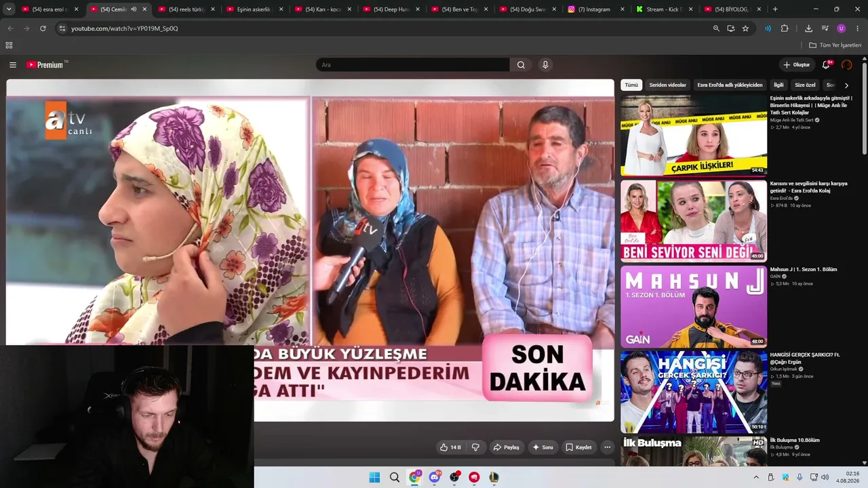Select the 'İlgili' filter chip
Image resolution: width=868 pixels, height=488 pixels.
click(778, 85)
